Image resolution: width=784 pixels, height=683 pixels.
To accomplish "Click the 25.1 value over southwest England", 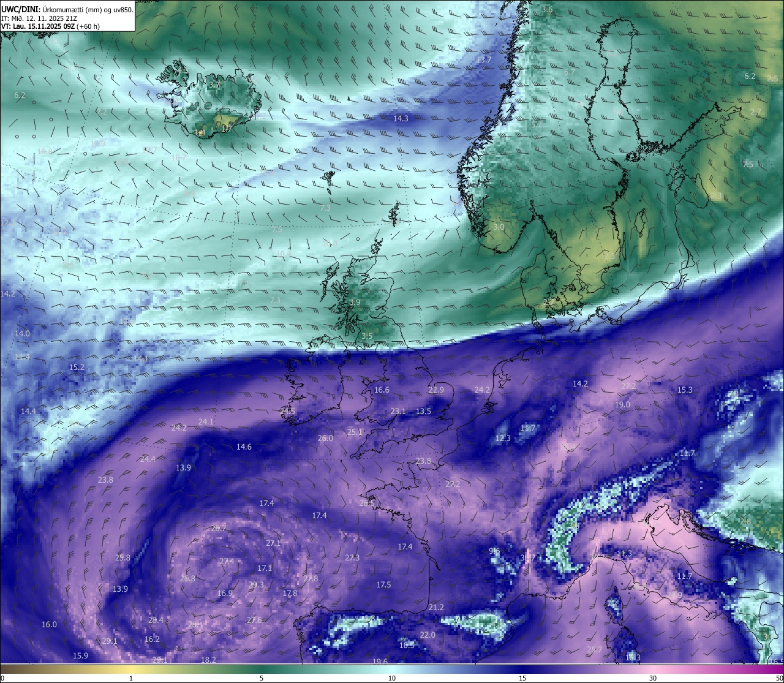I will [x=355, y=432].
